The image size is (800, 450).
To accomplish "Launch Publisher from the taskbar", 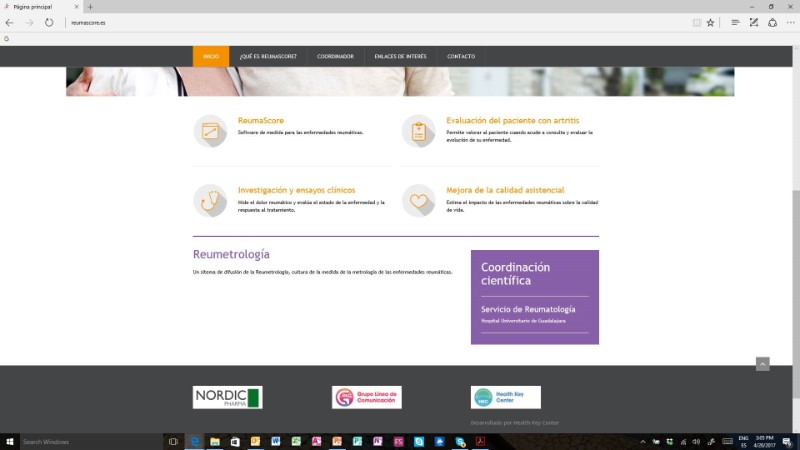I will click(357, 442).
